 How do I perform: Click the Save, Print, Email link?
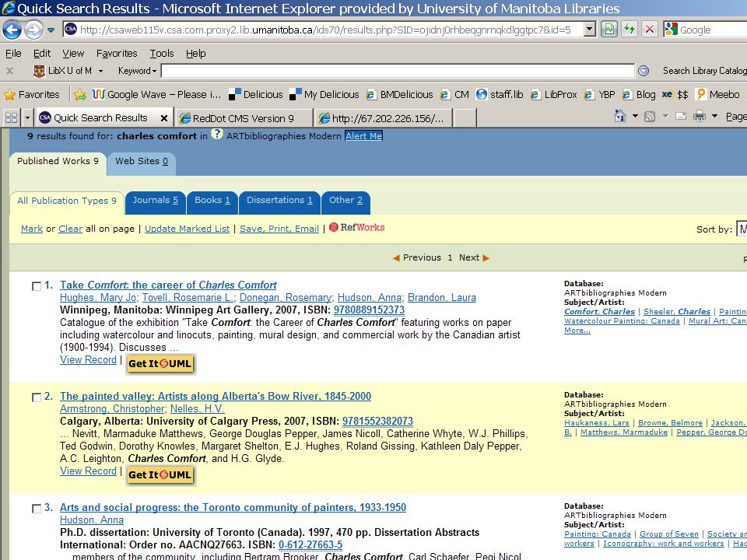coord(279,229)
